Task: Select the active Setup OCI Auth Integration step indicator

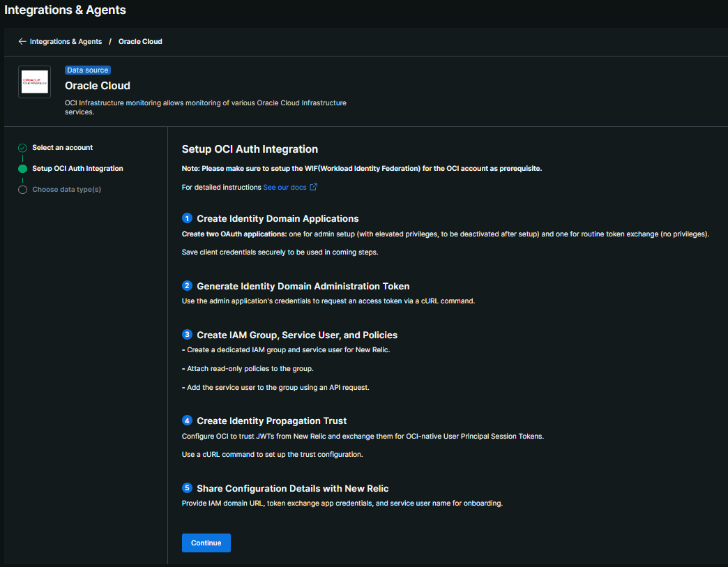Action: point(22,168)
